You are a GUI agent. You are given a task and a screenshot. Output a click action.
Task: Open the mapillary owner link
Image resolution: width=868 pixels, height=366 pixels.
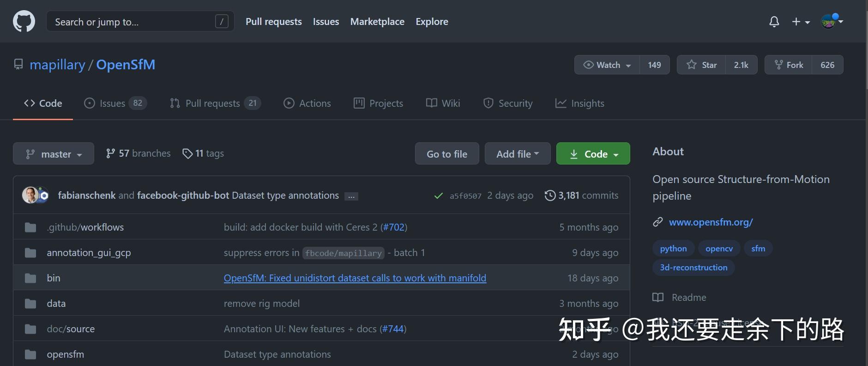click(x=57, y=65)
